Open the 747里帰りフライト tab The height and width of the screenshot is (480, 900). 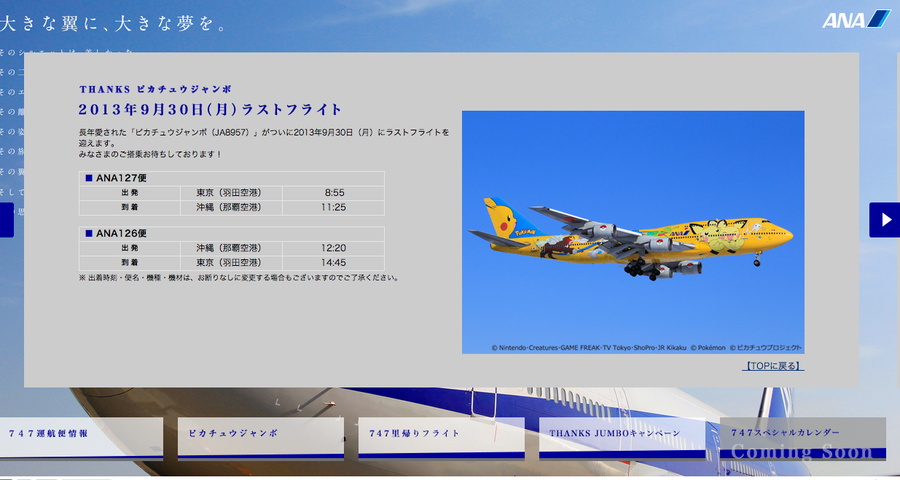pyautogui.click(x=441, y=439)
